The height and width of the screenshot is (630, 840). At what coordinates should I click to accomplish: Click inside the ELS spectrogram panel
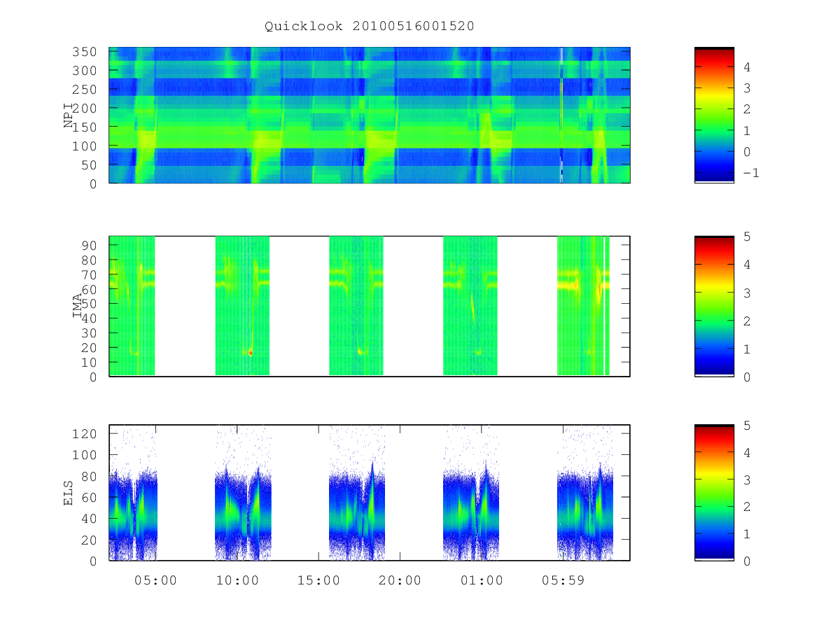(370, 493)
